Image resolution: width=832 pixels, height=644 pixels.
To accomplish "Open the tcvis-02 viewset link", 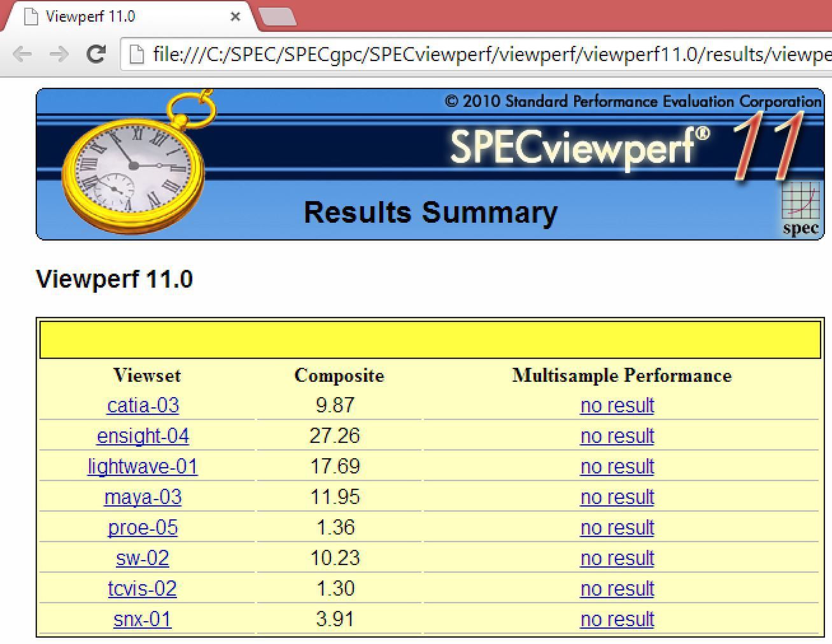I will click(143, 589).
